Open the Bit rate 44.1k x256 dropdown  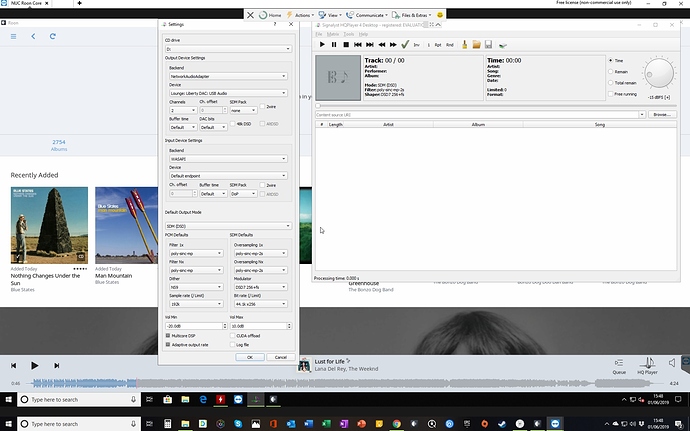pyautogui.click(x=261, y=304)
